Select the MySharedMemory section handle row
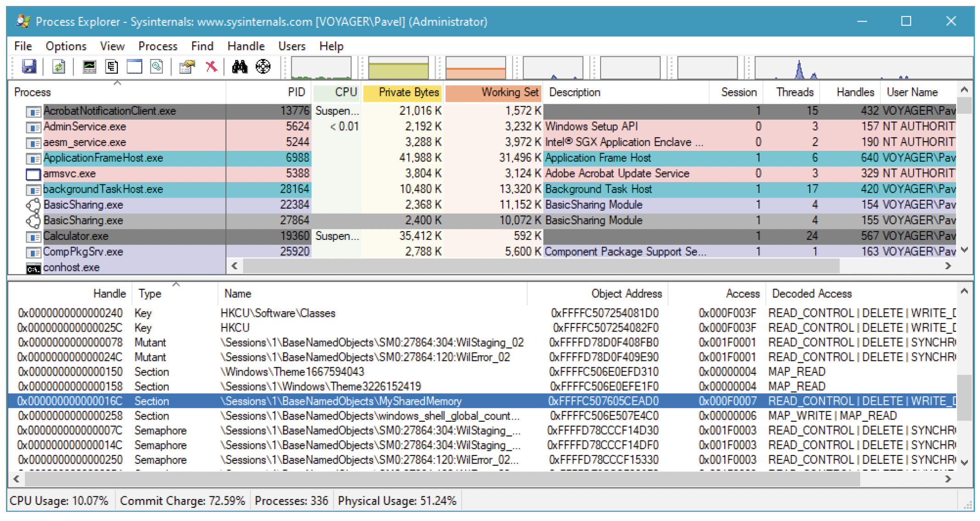This screenshot has width=980, height=521. coord(483,401)
